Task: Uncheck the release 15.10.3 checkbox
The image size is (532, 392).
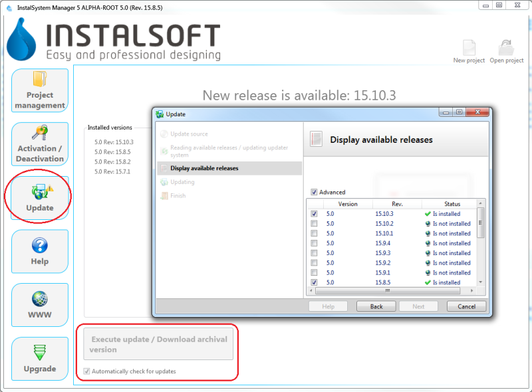Action: tap(314, 214)
